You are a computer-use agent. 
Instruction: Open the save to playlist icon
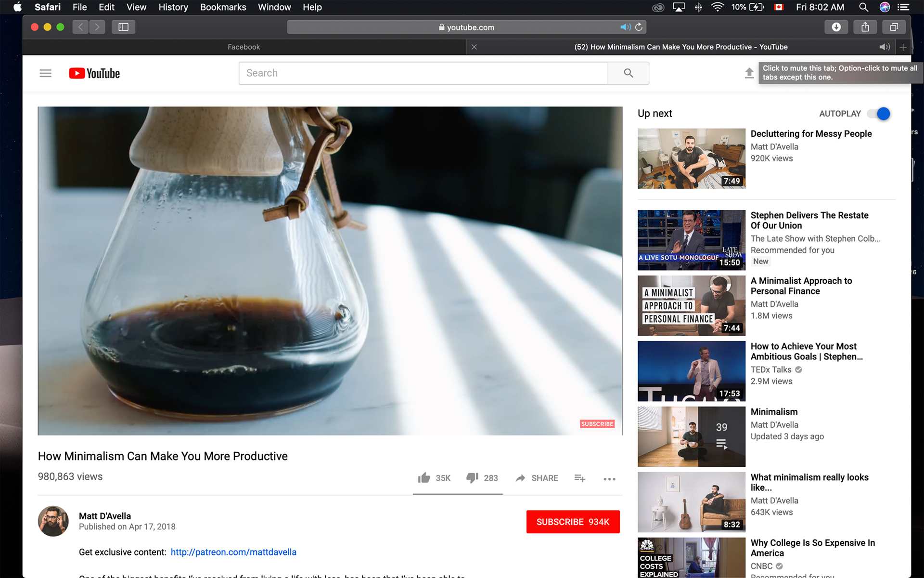[579, 478]
